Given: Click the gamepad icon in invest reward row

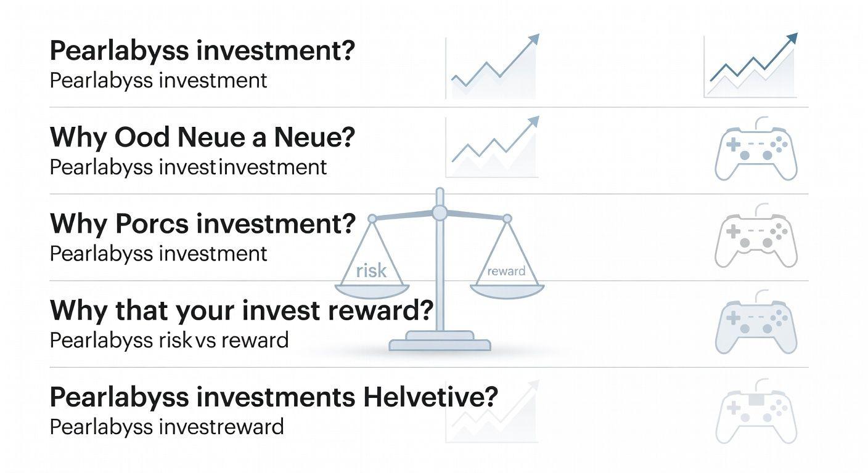Looking at the screenshot, I should (x=756, y=326).
